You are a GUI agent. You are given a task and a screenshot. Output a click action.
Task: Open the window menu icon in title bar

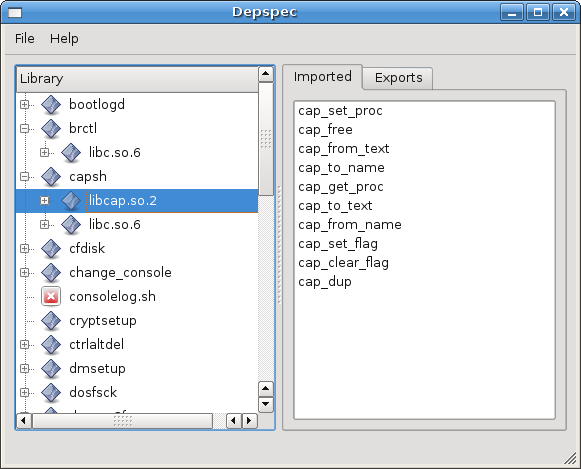tap(15, 13)
